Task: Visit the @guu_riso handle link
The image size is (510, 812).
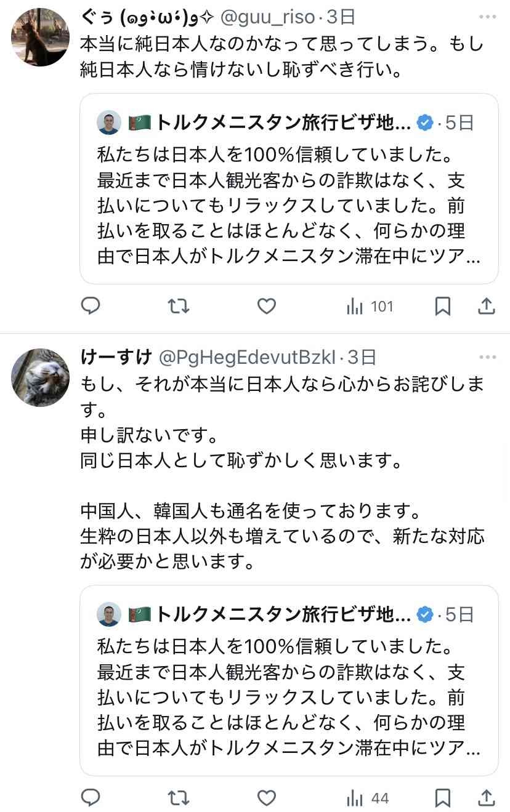Action: [269, 18]
